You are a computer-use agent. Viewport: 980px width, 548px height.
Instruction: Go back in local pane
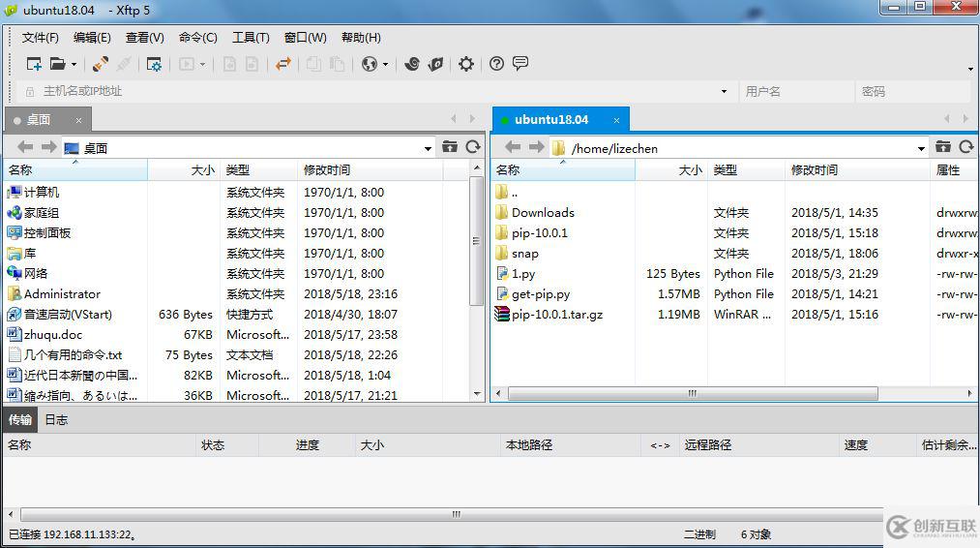pyautogui.click(x=25, y=147)
